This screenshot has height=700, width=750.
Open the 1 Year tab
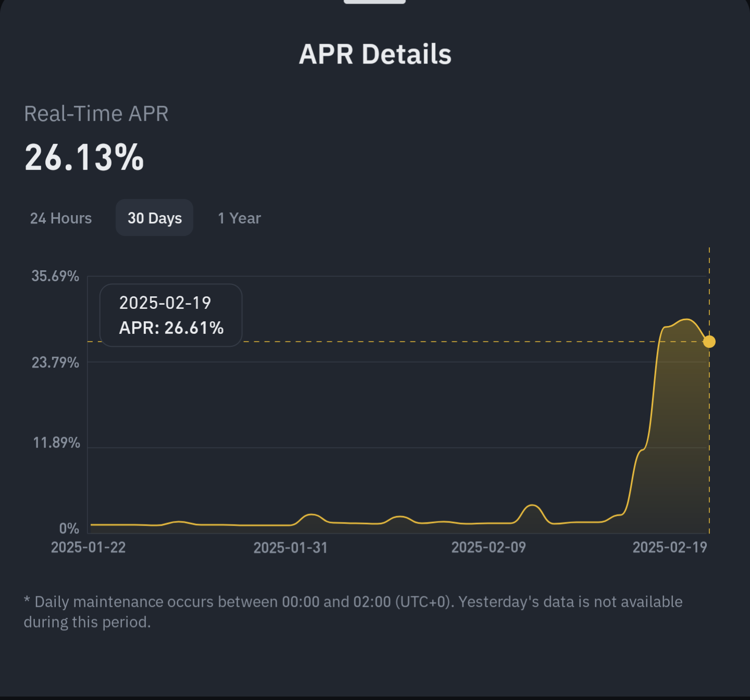click(x=239, y=218)
